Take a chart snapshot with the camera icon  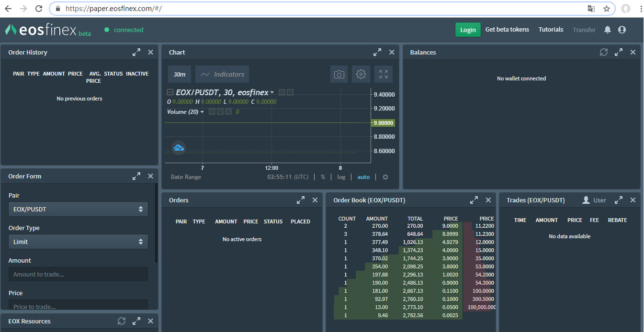(x=339, y=74)
